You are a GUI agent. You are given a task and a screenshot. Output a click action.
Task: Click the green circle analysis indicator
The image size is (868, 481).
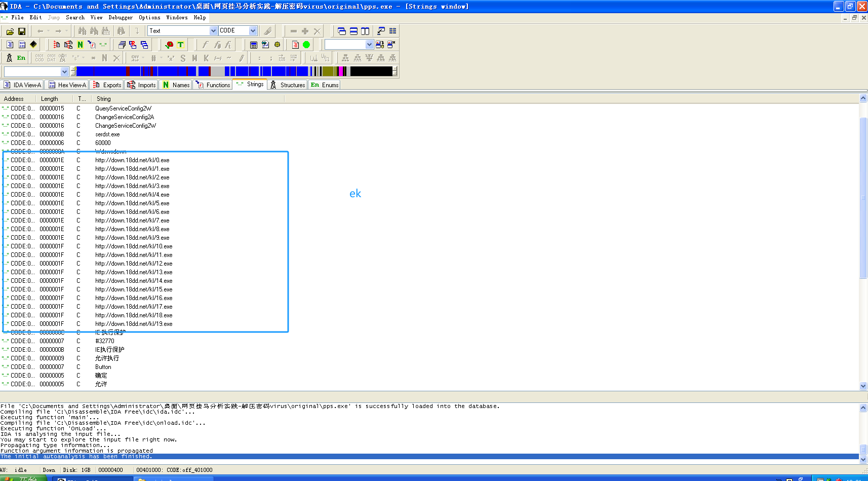coord(306,45)
